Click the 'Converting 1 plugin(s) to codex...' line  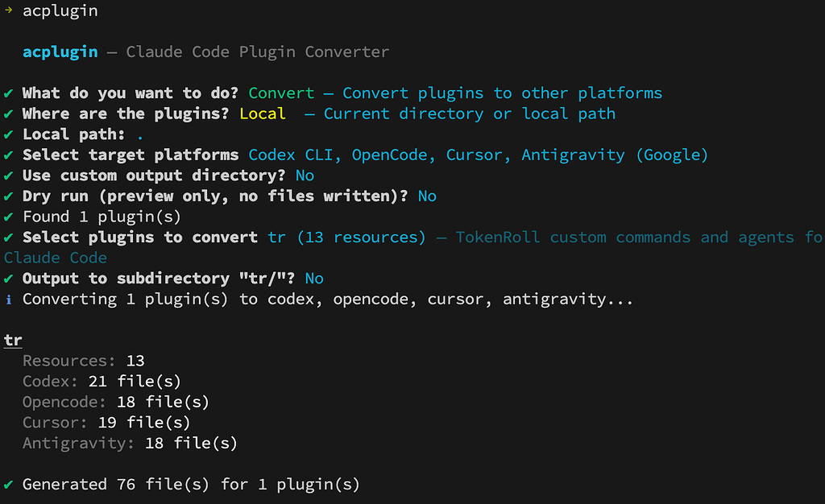click(328, 299)
